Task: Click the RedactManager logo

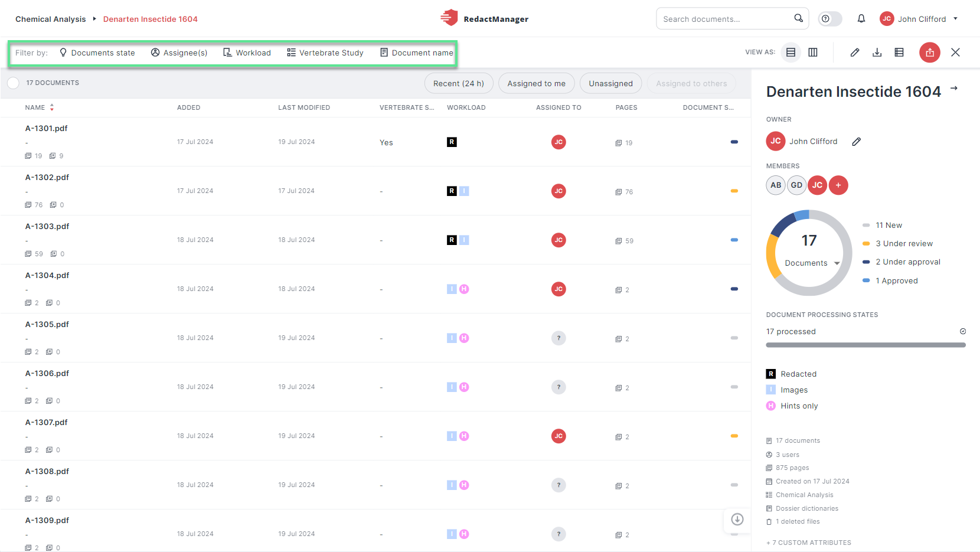Action: [484, 18]
